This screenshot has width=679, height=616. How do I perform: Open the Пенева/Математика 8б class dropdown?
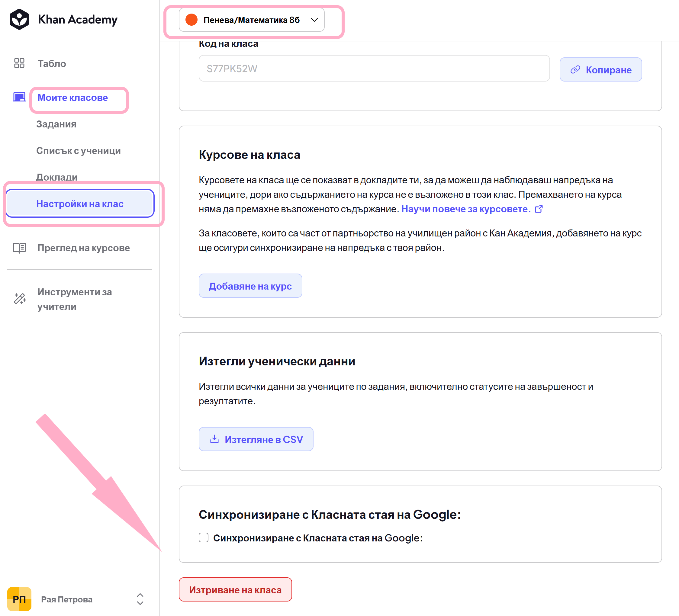click(x=252, y=20)
